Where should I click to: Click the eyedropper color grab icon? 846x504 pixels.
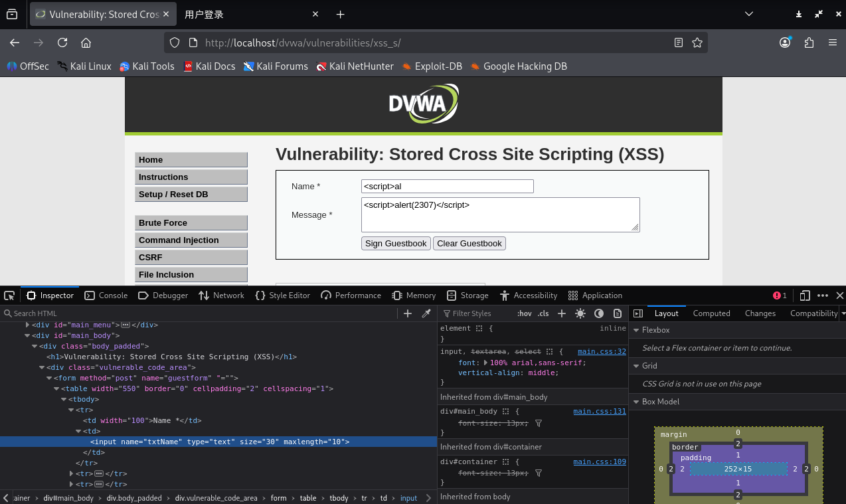[x=426, y=313]
